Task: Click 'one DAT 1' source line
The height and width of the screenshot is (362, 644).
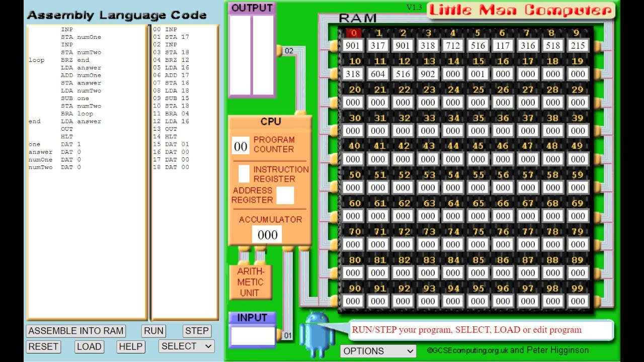Action: pyautogui.click(x=54, y=144)
